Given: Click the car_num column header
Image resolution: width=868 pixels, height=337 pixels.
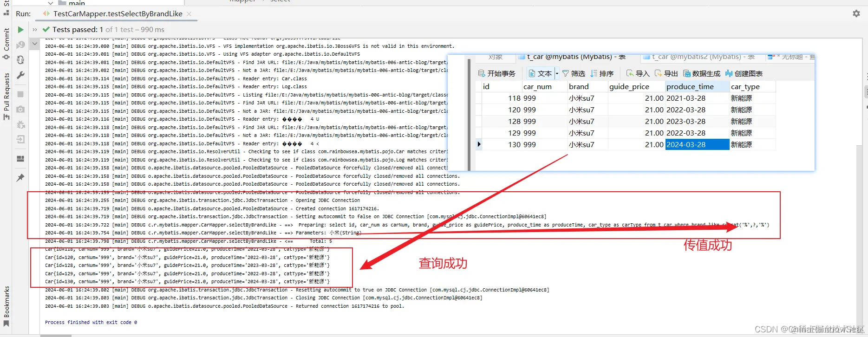Looking at the screenshot, I should pos(545,86).
